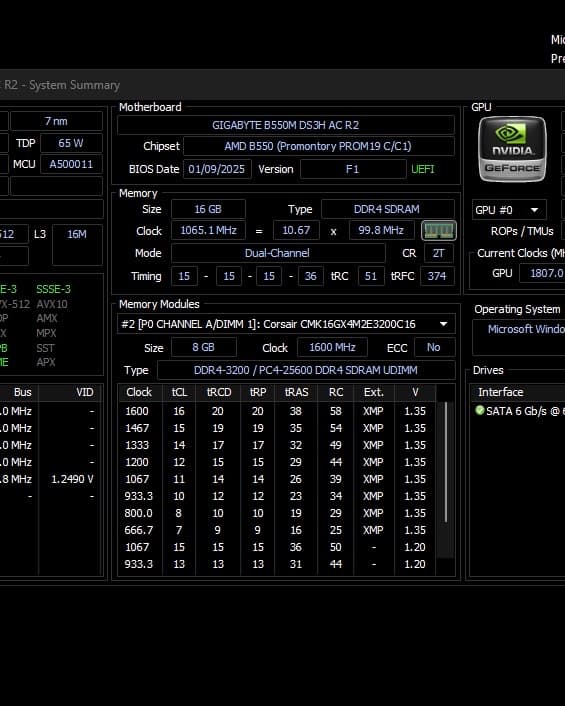The width and height of the screenshot is (565, 706).
Task: Click the AVX10 CPU feature label
Action: pyautogui.click(x=52, y=304)
